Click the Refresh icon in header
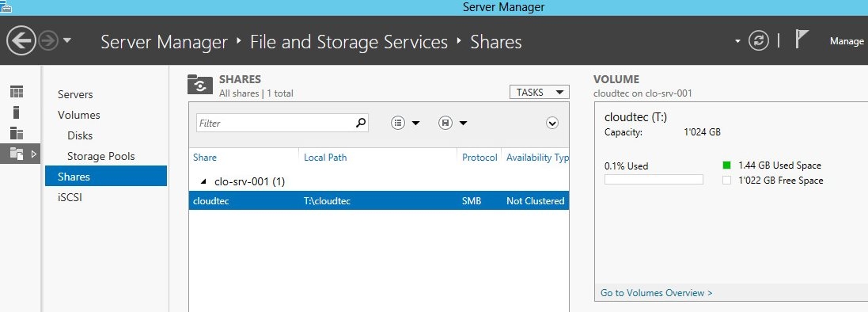Screen dimensions: 868x312 (758, 40)
